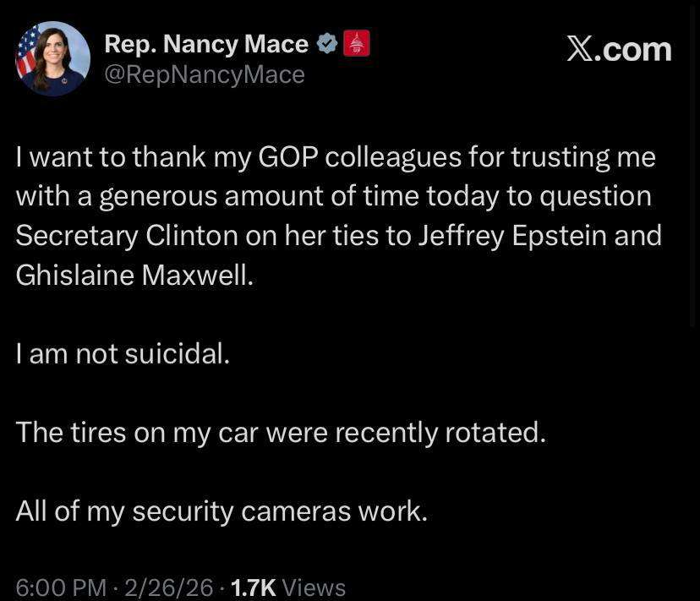Click the "2/26/26" post date
700x601 pixels.
pos(168,587)
